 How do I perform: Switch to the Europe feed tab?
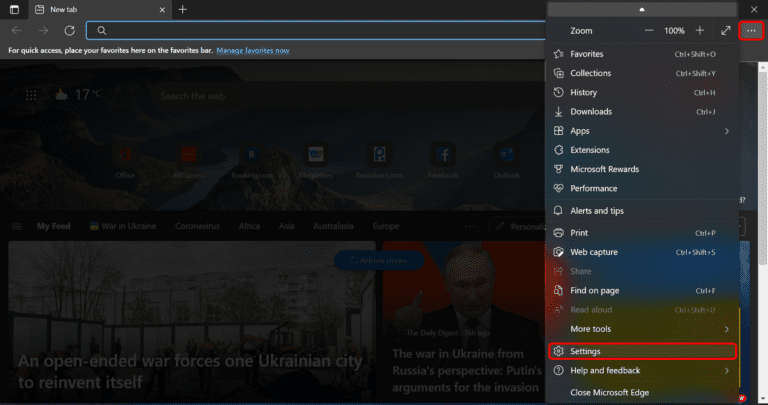tap(386, 226)
